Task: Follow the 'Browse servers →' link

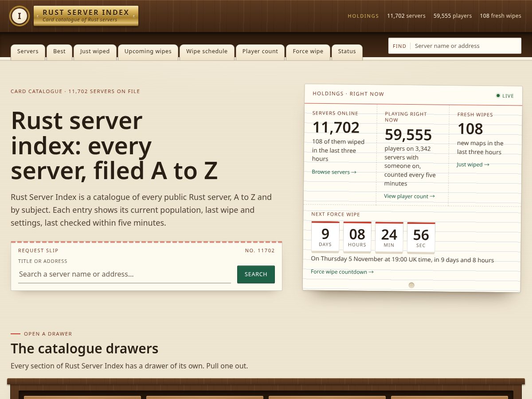Action: coord(334,172)
